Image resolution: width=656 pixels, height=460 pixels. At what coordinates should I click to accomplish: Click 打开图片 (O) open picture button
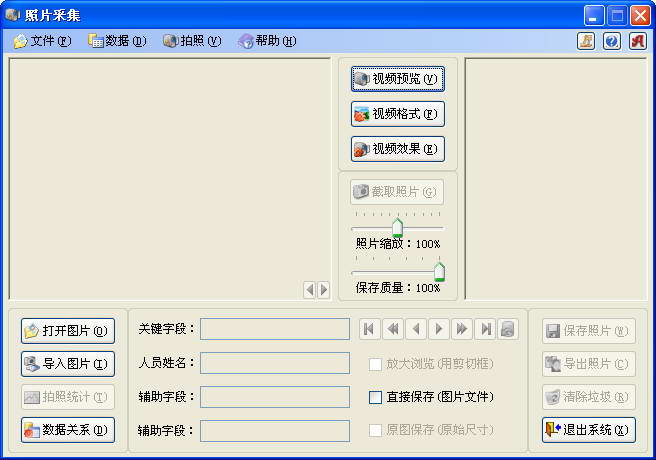point(68,331)
